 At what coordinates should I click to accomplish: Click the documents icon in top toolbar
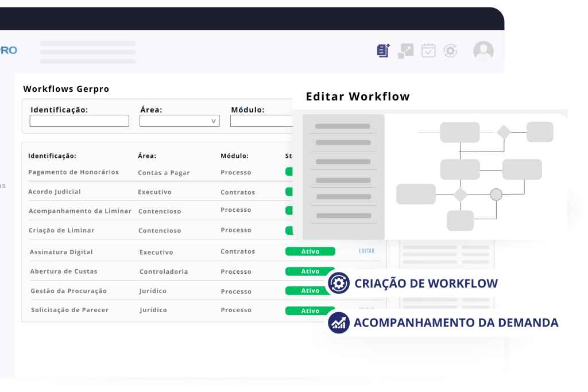(x=383, y=51)
